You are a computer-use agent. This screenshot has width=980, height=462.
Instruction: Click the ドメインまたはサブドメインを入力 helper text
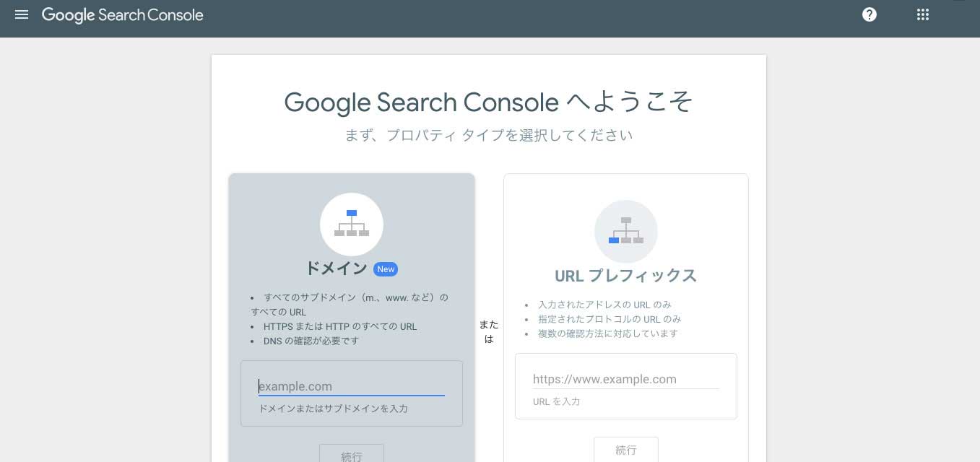pos(333,409)
